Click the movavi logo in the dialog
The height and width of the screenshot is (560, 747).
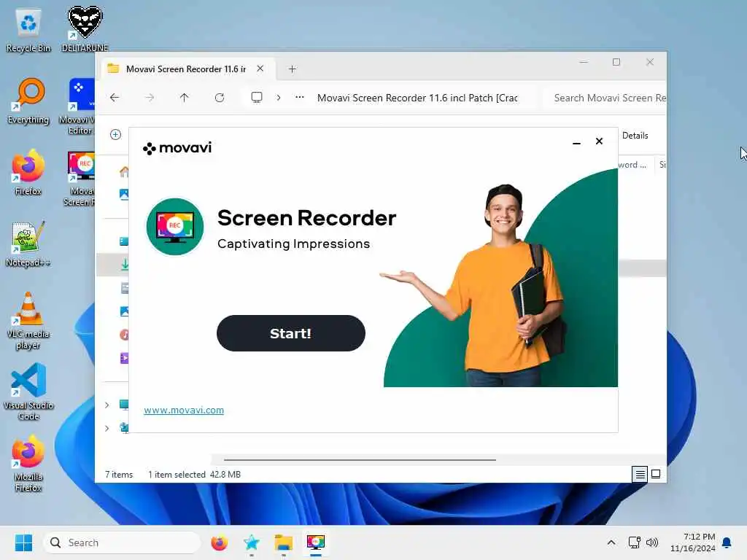click(177, 148)
